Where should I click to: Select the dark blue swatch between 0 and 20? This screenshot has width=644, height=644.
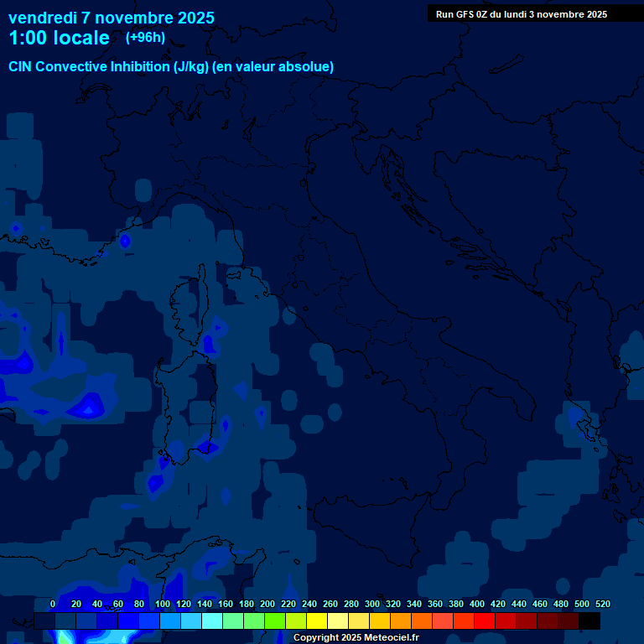pos(65,621)
